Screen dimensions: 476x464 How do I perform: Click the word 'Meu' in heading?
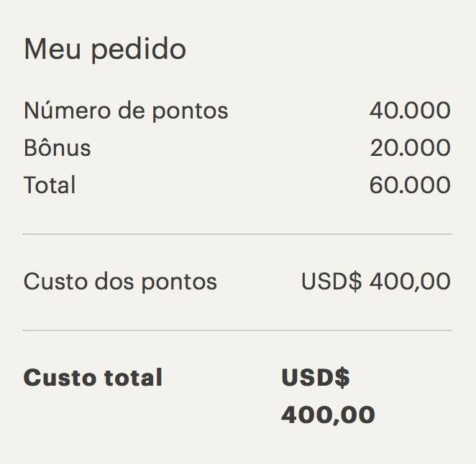(52, 49)
